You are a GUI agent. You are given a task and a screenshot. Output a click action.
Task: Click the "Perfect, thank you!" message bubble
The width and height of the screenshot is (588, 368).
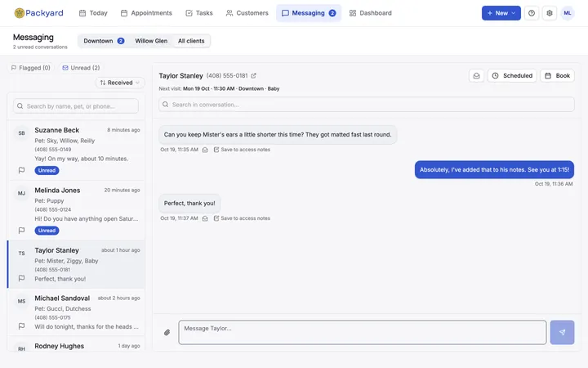[x=189, y=204]
